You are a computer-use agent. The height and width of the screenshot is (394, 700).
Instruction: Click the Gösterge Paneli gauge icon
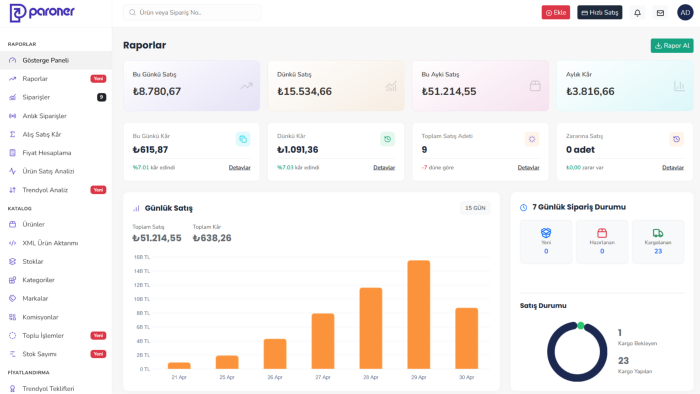point(12,60)
